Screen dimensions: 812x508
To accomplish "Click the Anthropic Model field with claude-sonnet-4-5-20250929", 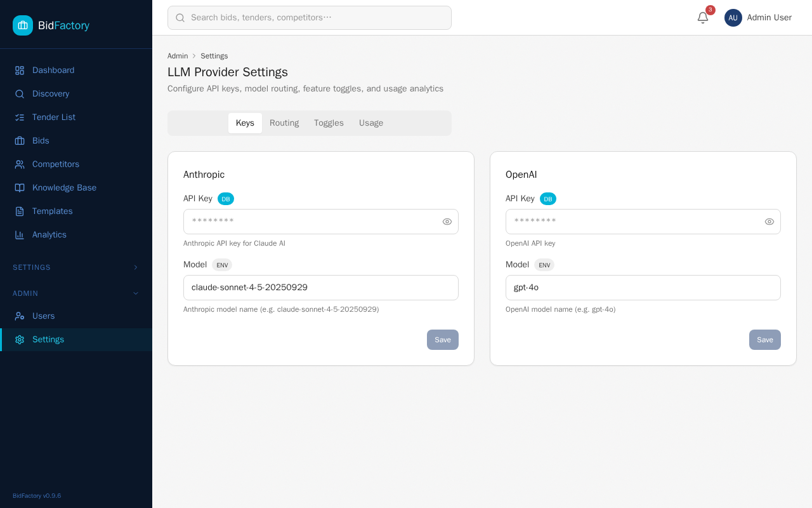I will coord(321,288).
